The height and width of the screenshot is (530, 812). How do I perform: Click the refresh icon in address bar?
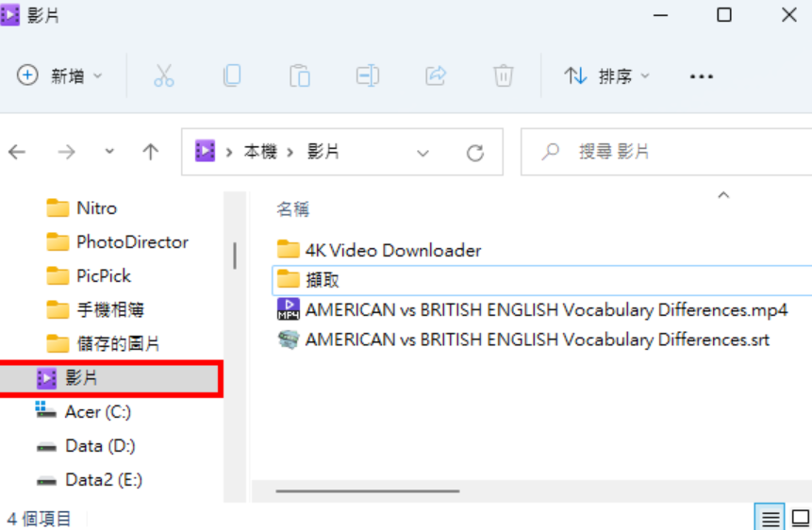[x=475, y=153]
